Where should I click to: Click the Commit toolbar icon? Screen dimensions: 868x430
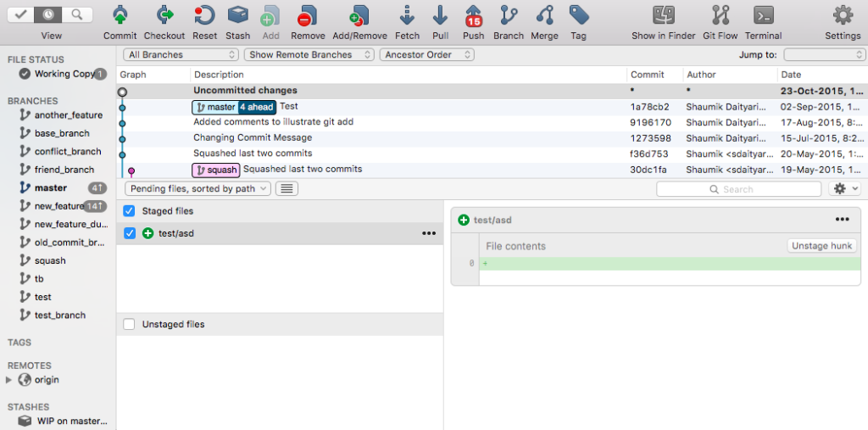point(120,16)
